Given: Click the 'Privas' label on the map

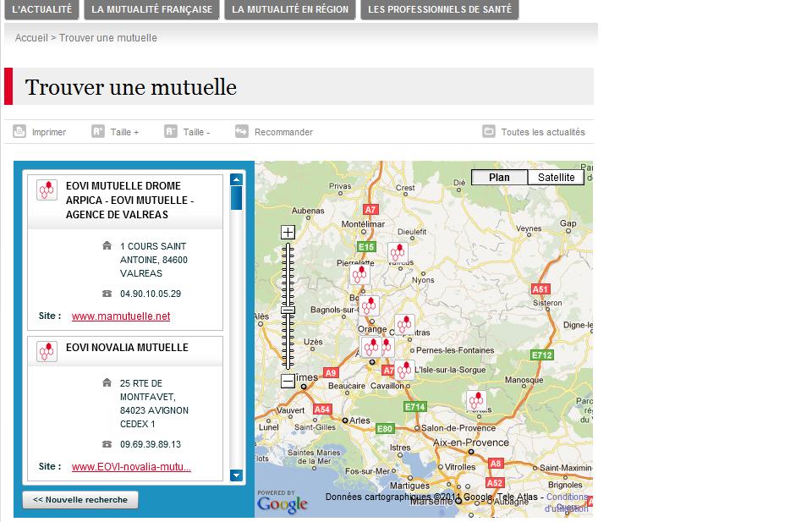Looking at the screenshot, I should 340,186.
